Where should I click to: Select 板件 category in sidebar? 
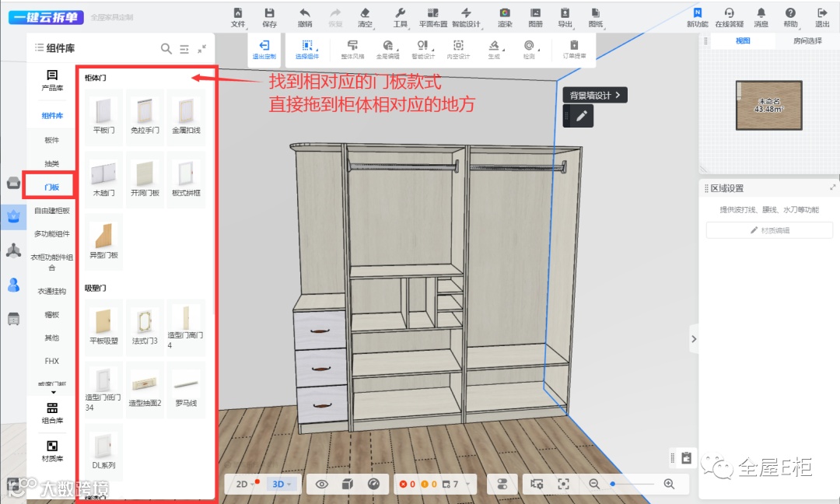coord(52,140)
